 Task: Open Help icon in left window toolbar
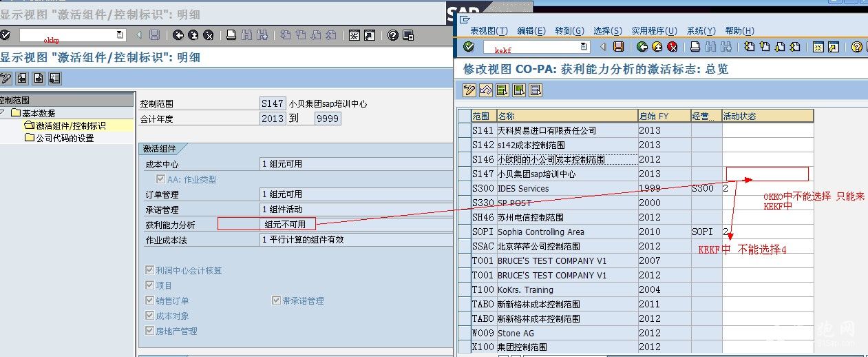coord(393,35)
